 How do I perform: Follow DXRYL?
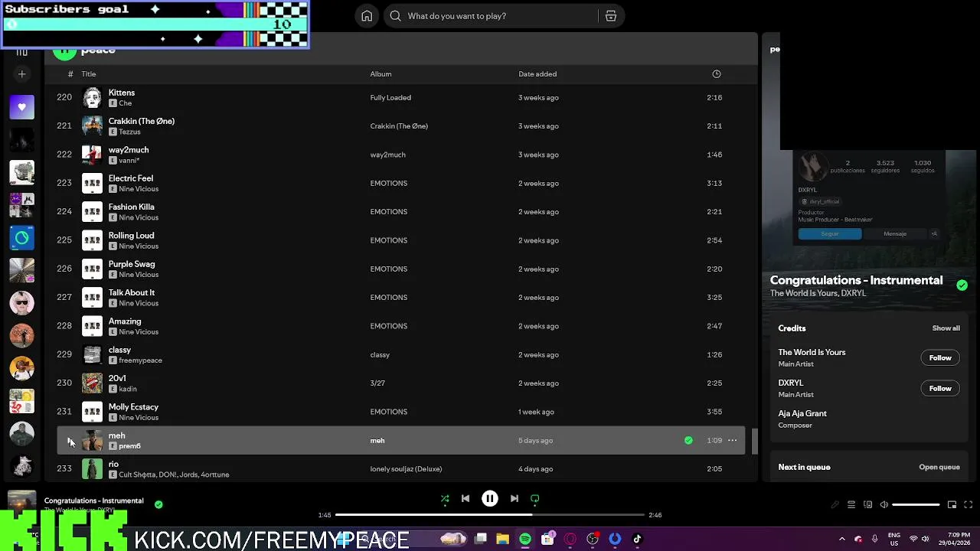[940, 389]
